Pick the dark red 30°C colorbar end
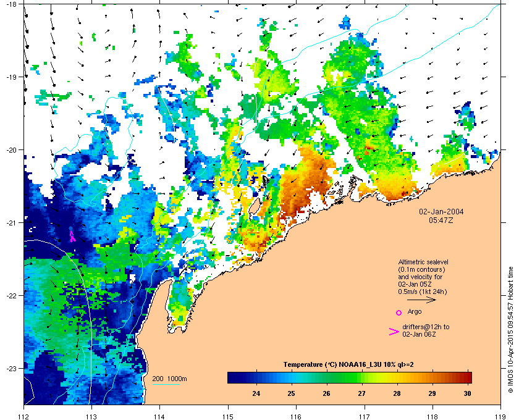The width and height of the screenshot is (519, 420). pos(467,377)
